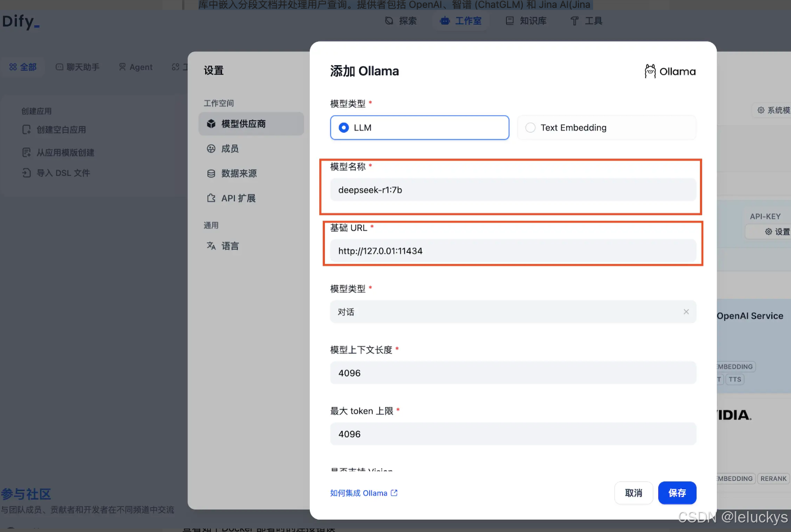
Task: Click the 模型供应商 cube icon
Action: [x=211, y=124]
